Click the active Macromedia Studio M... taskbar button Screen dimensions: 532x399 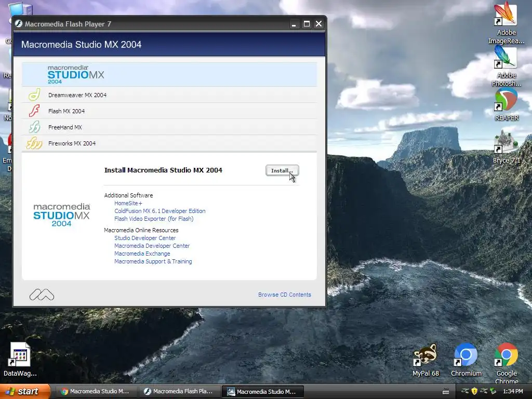[x=262, y=392]
